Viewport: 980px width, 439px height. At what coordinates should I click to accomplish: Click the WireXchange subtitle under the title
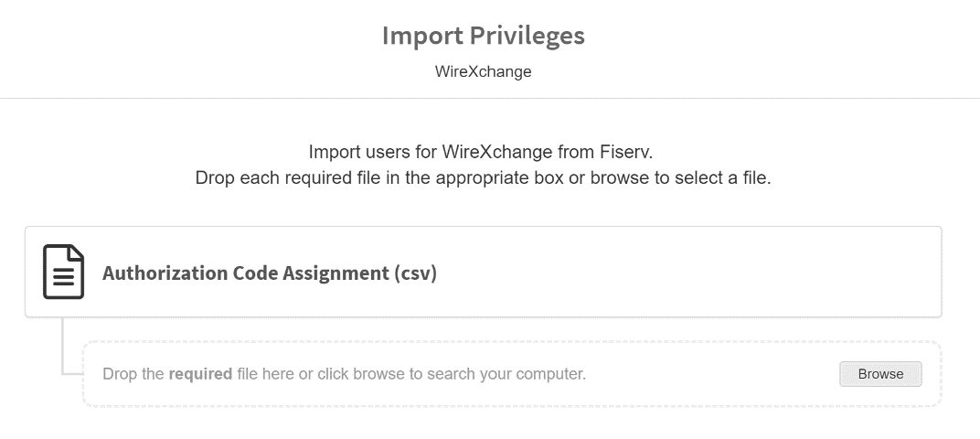483,71
